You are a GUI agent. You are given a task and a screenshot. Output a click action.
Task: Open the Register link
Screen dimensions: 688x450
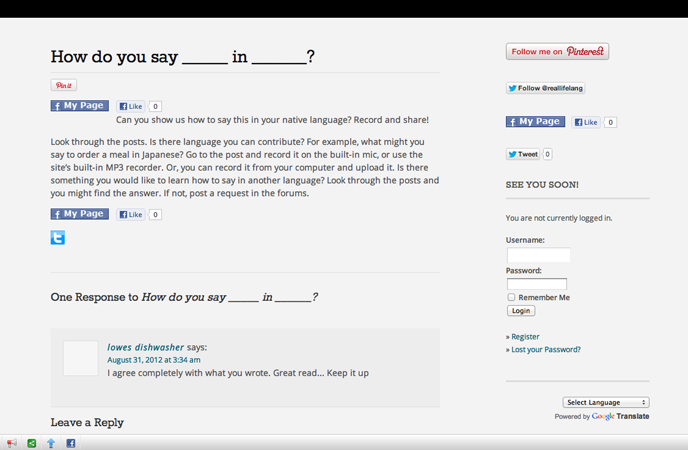[x=525, y=337]
